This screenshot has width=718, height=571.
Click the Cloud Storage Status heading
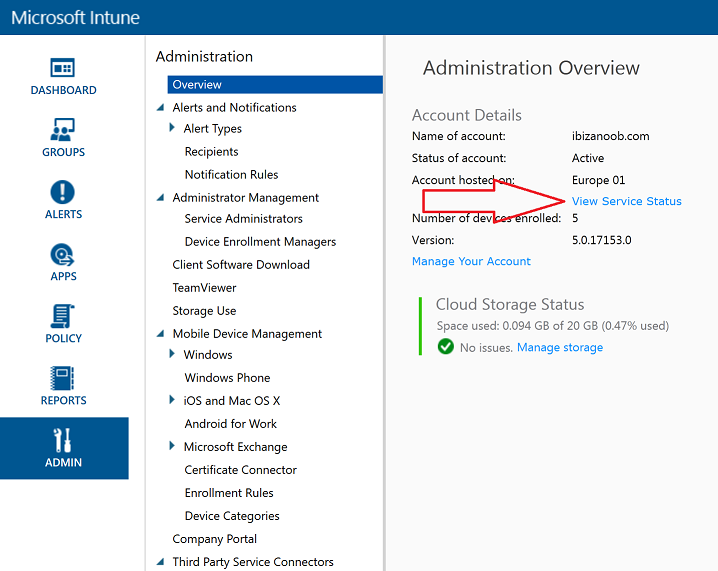(510, 305)
